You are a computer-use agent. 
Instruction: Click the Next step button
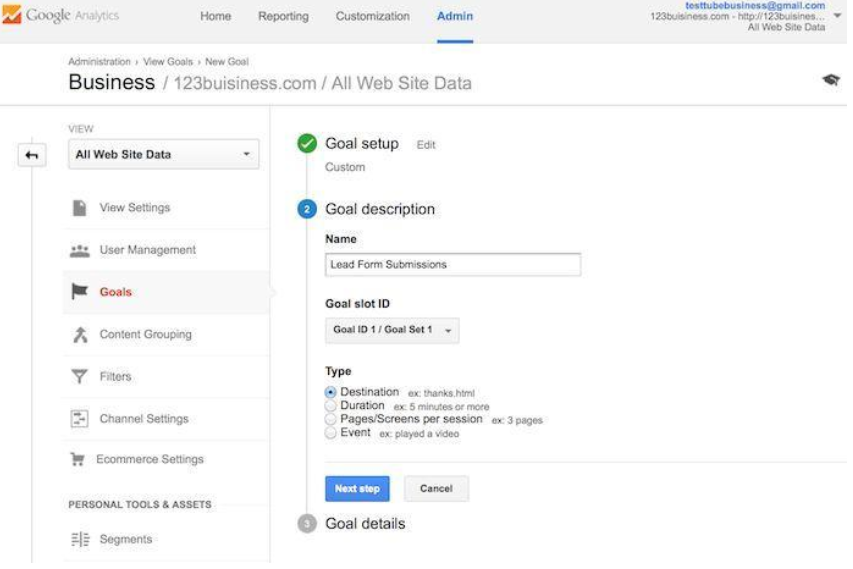[x=357, y=489]
